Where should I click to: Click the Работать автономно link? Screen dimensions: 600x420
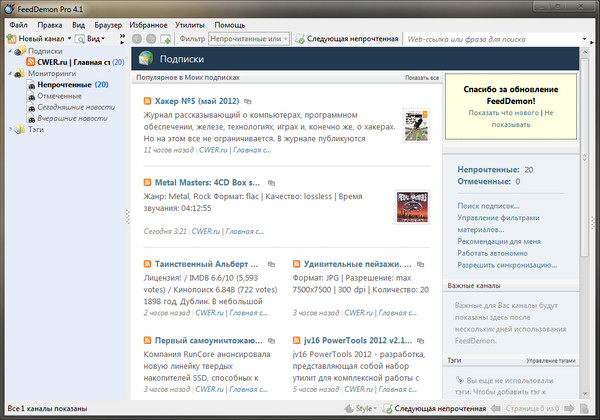[x=495, y=253]
